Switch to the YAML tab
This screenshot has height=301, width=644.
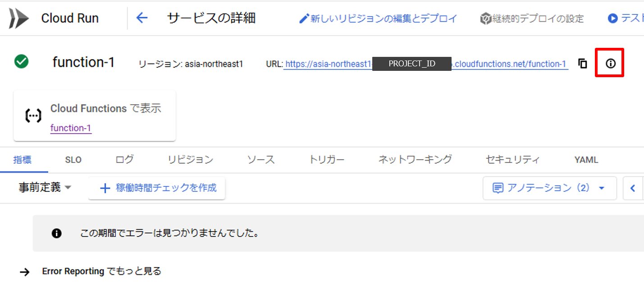point(586,160)
